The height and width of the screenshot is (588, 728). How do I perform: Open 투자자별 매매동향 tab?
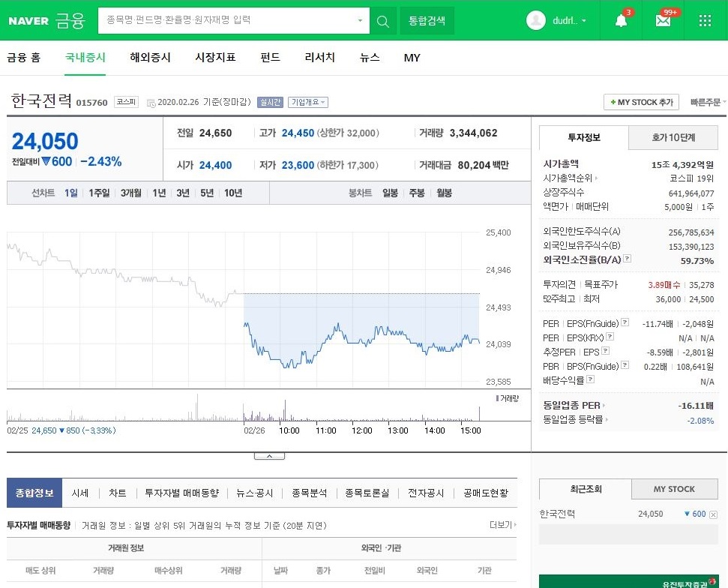(x=181, y=493)
